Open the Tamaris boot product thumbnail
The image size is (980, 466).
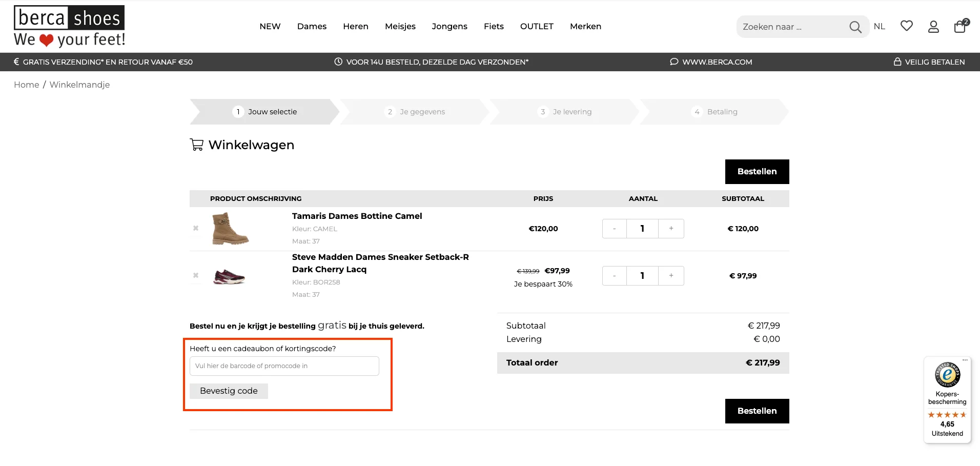point(230,229)
